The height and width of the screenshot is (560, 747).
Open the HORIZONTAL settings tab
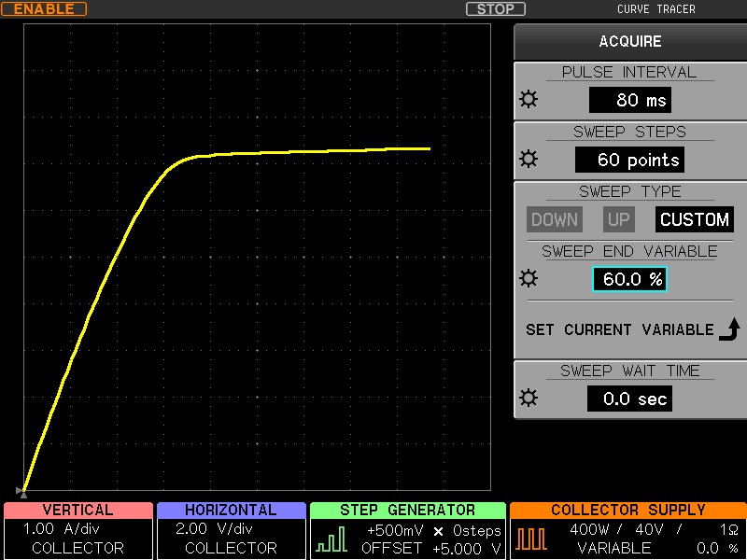point(231,510)
